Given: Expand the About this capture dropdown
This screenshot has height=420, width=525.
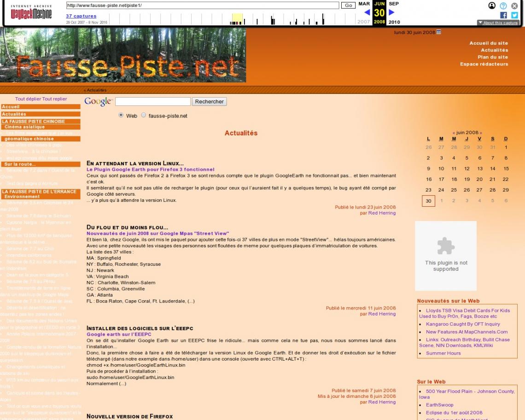Looking at the screenshot, I should (x=498, y=23).
